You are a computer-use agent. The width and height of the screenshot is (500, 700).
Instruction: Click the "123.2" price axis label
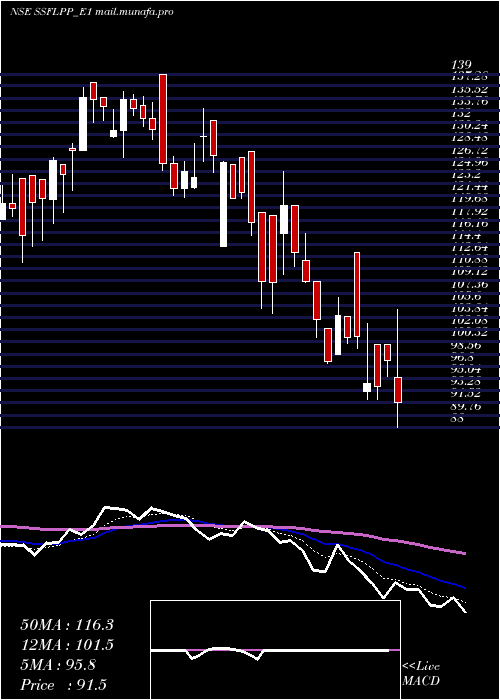point(467,175)
